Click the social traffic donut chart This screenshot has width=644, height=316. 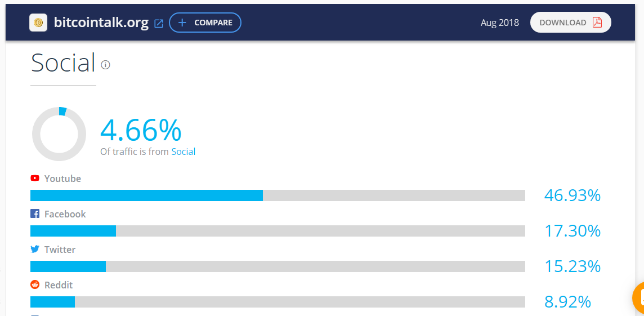pos(59,134)
